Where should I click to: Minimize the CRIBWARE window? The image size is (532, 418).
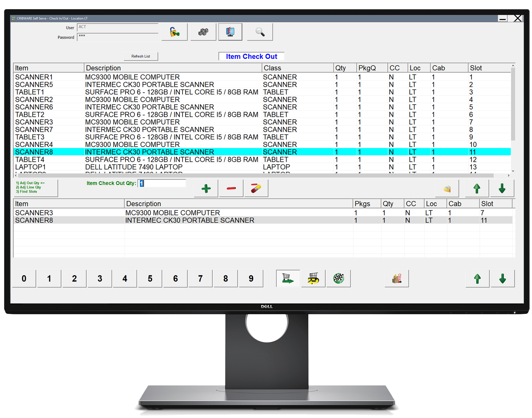pyautogui.click(x=502, y=18)
